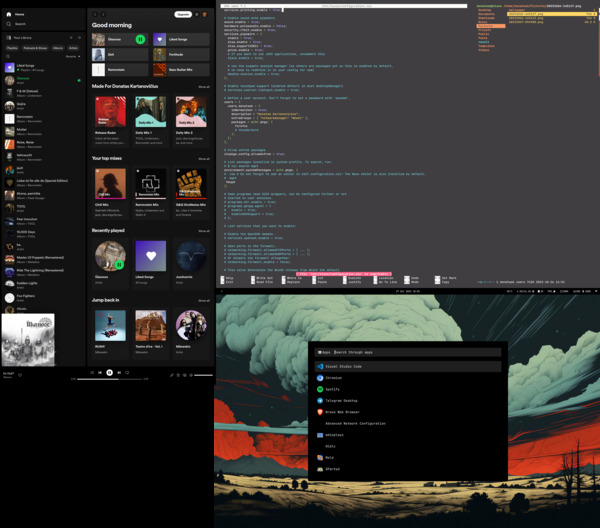Launch Visual Studio Code from the launcher
The height and width of the screenshot is (528, 600).
408,366
